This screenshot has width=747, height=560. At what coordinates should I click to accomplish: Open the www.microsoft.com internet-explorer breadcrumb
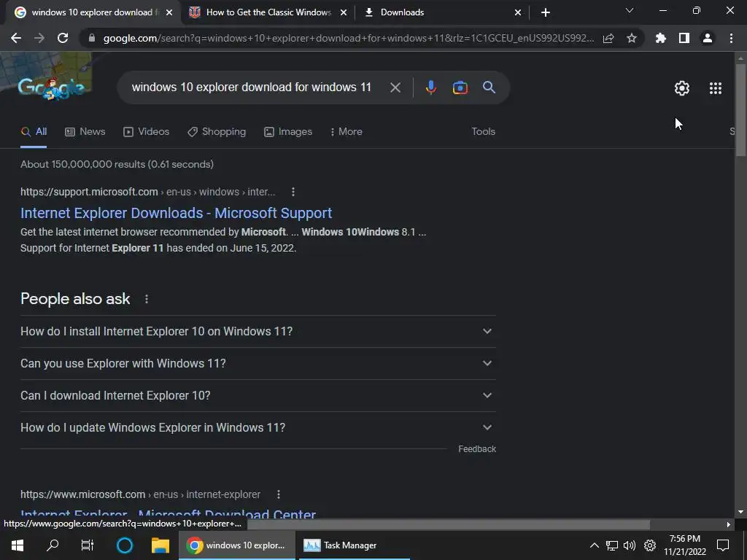tap(140, 495)
